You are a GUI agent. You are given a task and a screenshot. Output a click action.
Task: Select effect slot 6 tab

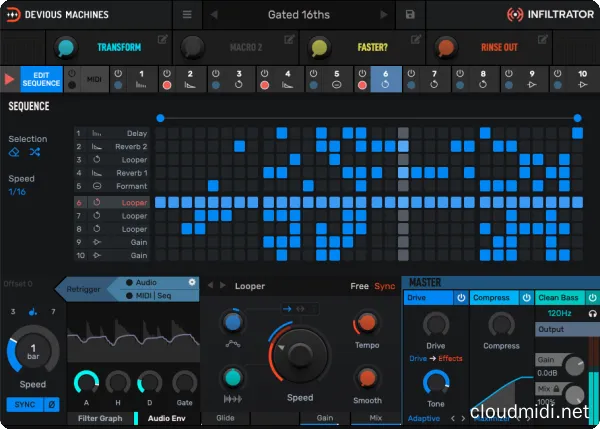pos(386,79)
